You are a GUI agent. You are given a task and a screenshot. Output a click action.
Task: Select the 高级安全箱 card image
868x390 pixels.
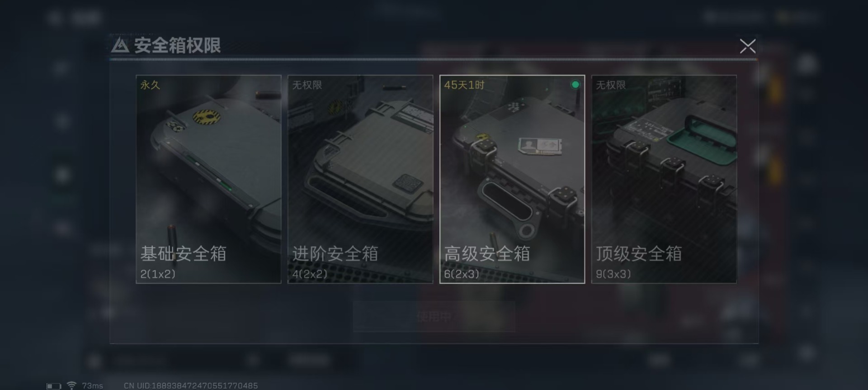tap(512, 179)
